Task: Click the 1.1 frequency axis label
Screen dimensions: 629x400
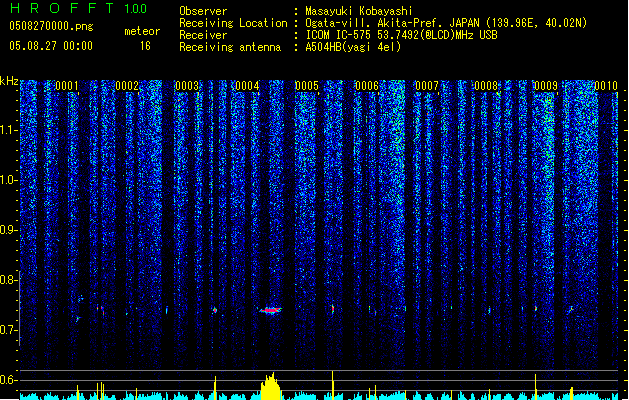Action: (8, 130)
